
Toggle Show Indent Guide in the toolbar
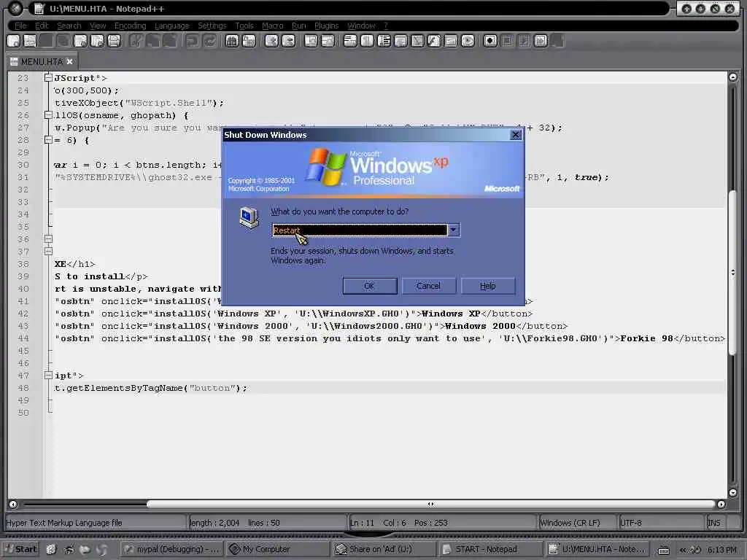tap(384, 41)
